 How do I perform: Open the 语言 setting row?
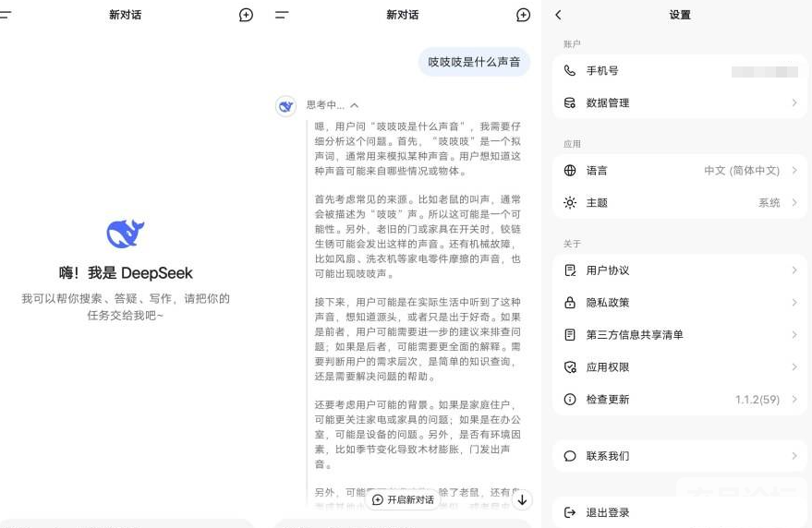click(x=679, y=170)
